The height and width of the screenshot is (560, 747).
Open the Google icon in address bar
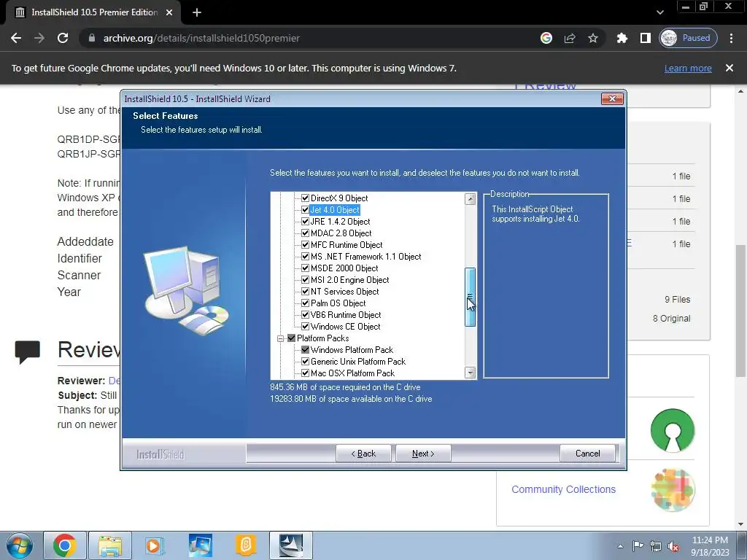[546, 38]
